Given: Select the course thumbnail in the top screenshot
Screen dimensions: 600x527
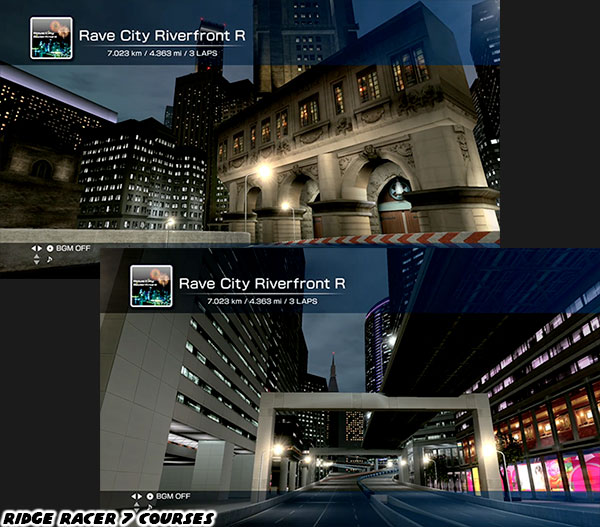Looking at the screenshot, I should (51, 38).
